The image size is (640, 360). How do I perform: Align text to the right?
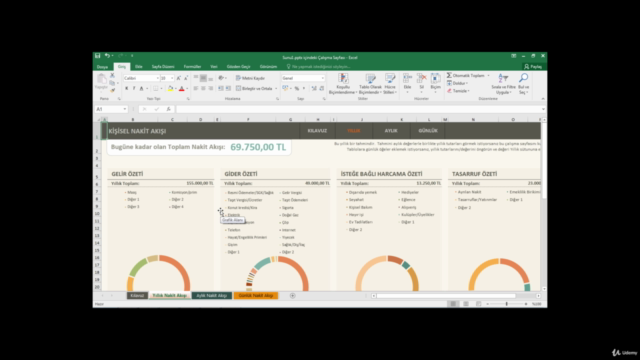[211, 89]
